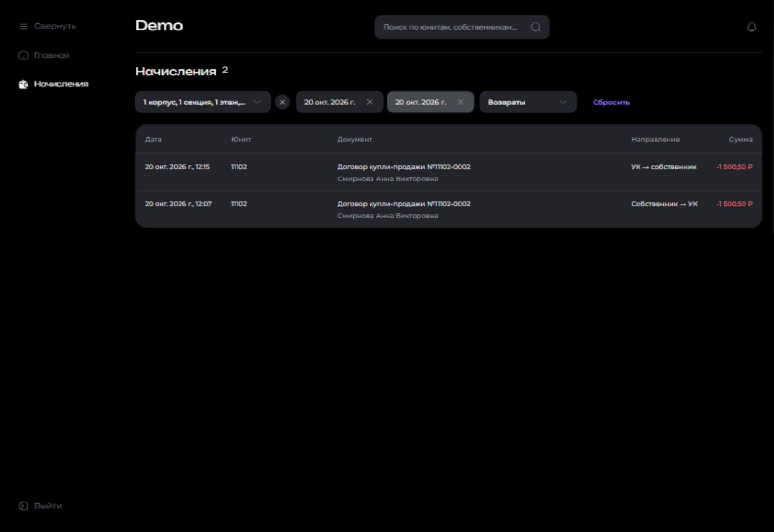Click unit 11102 in the 12:15 row
The width and height of the screenshot is (774, 532).
pos(239,167)
